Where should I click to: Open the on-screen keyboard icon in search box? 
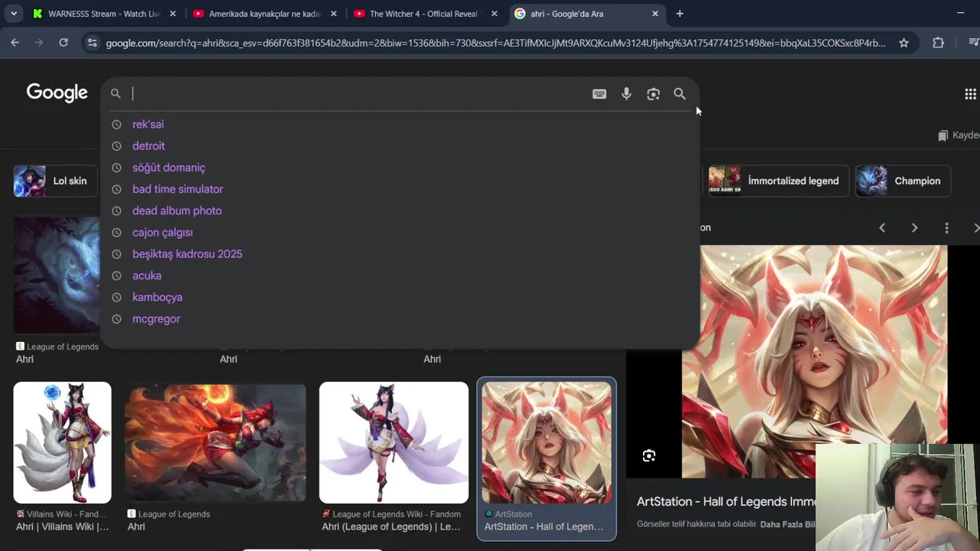(599, 93)
